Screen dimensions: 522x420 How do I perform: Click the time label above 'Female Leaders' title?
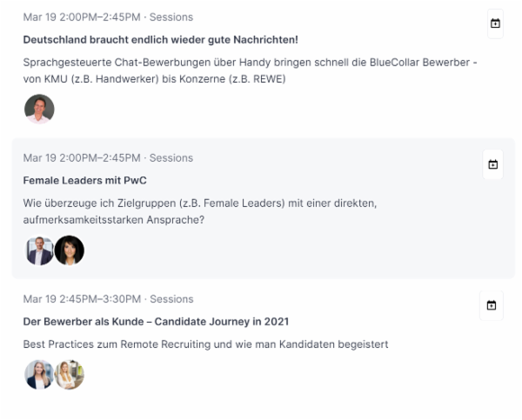[x=82, y=158]
